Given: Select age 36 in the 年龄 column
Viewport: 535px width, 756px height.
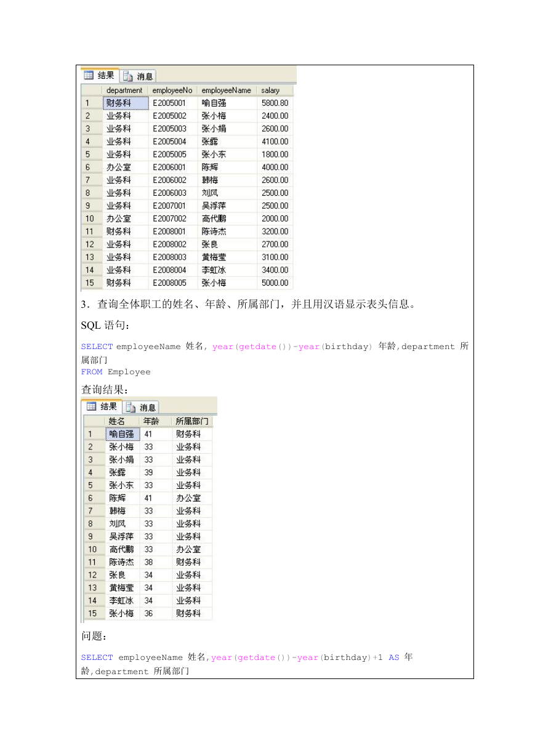Looking at the screenshot, I should [156, 613].
